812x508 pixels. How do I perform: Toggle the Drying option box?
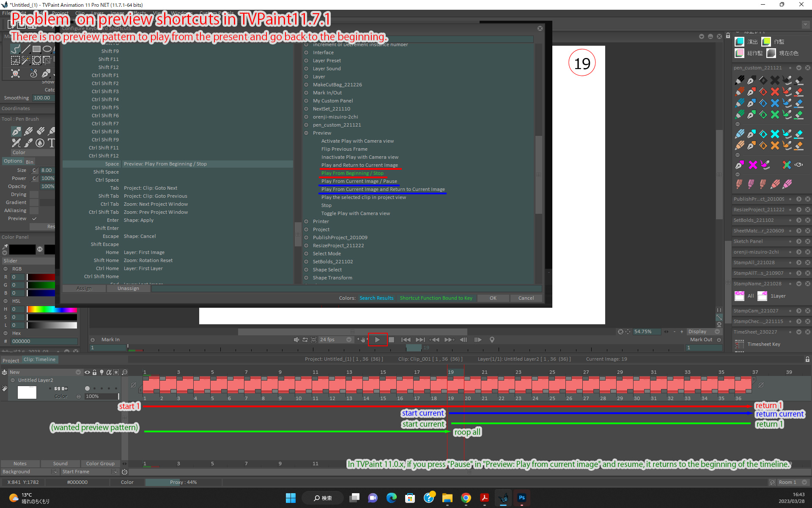tap(34, 194)
